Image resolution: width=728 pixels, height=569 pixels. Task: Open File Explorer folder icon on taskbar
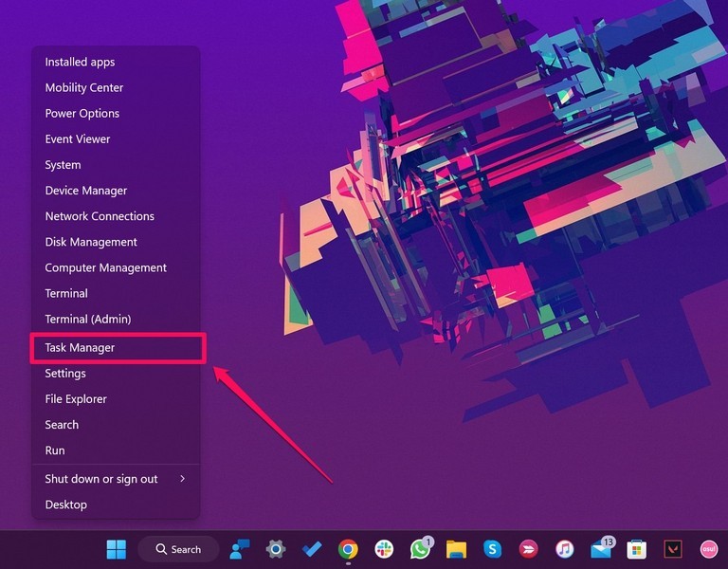tap(456, 549)
